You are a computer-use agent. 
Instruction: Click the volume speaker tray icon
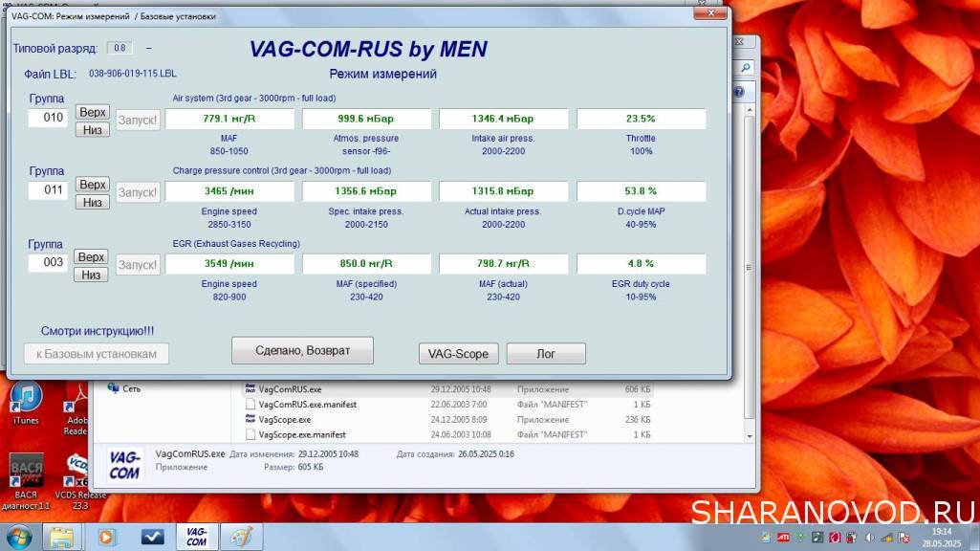pos(871,537)
